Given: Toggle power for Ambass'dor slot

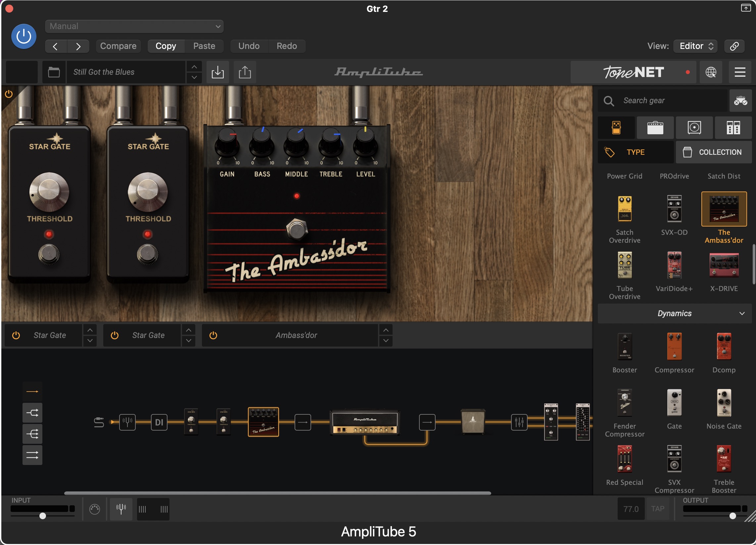Looking at the screenshot, I should coord(213,335).
